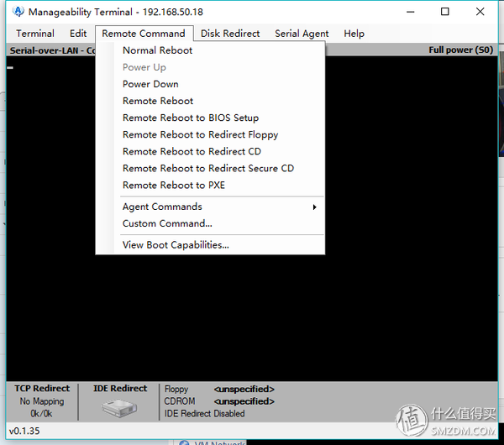
Task: Open the Help menu
Action: (x=354, y=34)
